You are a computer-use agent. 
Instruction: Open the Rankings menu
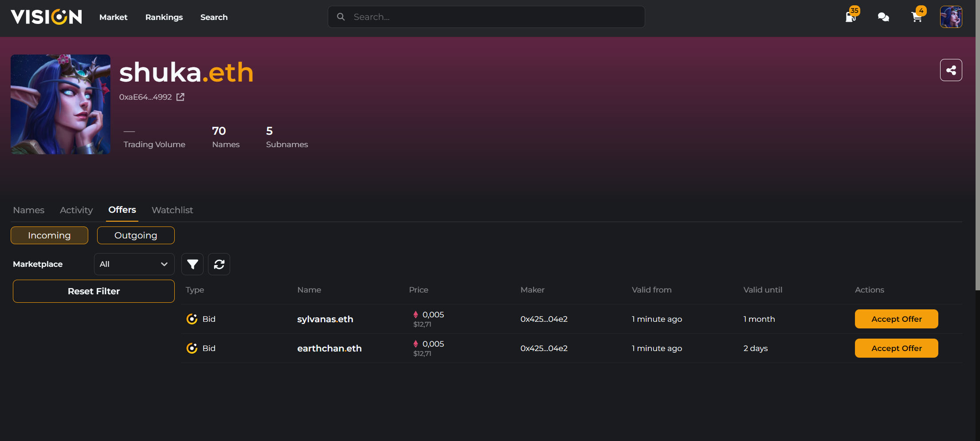[164, 17]
